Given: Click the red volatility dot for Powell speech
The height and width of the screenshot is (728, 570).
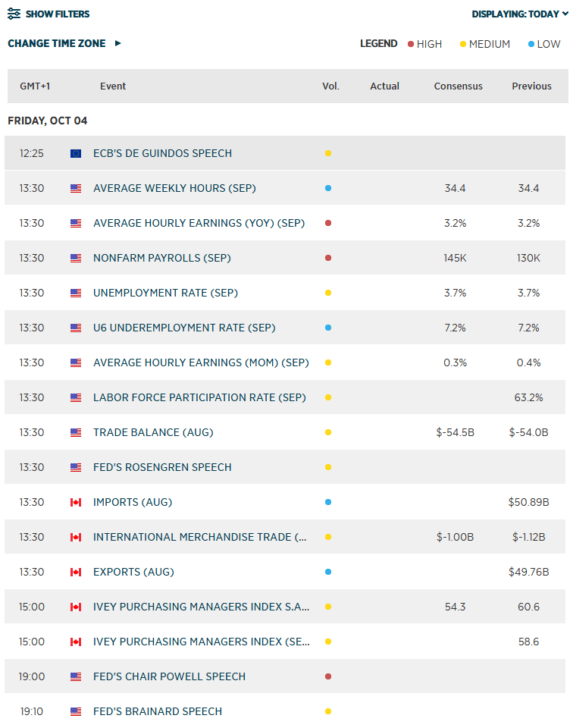Looking at the screenshot, I should pyautogui.click(x=328, y=676).
